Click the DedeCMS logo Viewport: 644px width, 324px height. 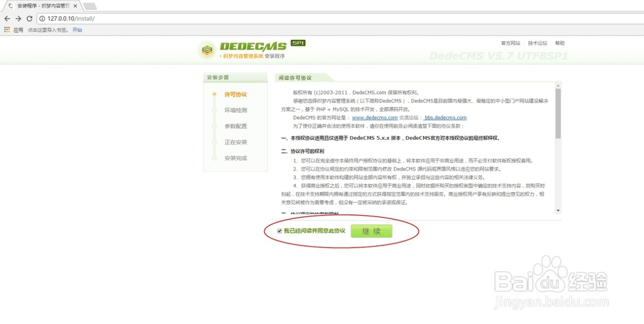tap(251, 50)
